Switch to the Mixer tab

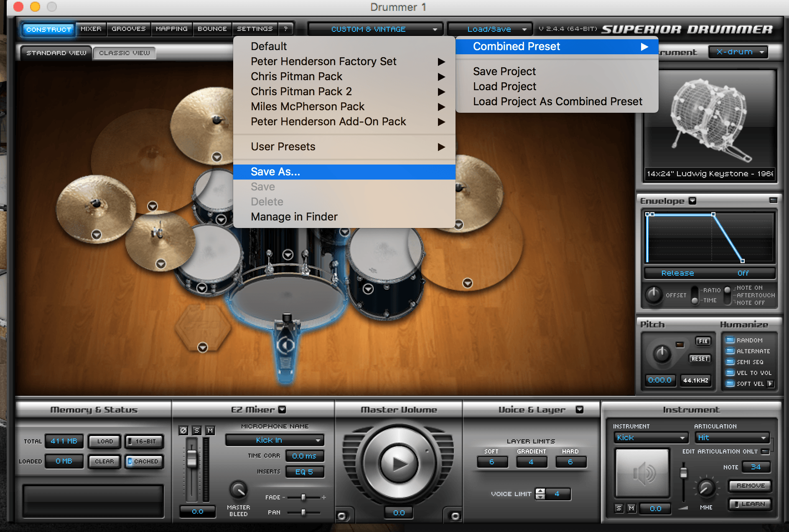click(91, 29)
